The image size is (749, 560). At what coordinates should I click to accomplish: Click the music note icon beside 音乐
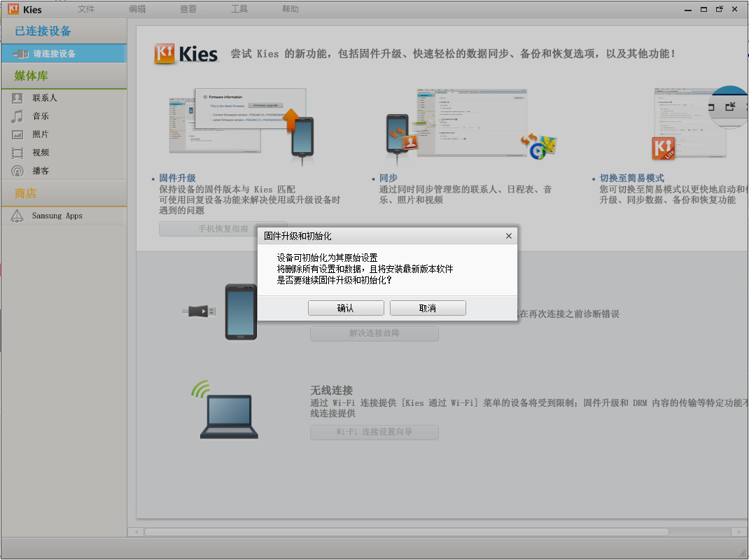click(x=17, y=116)
